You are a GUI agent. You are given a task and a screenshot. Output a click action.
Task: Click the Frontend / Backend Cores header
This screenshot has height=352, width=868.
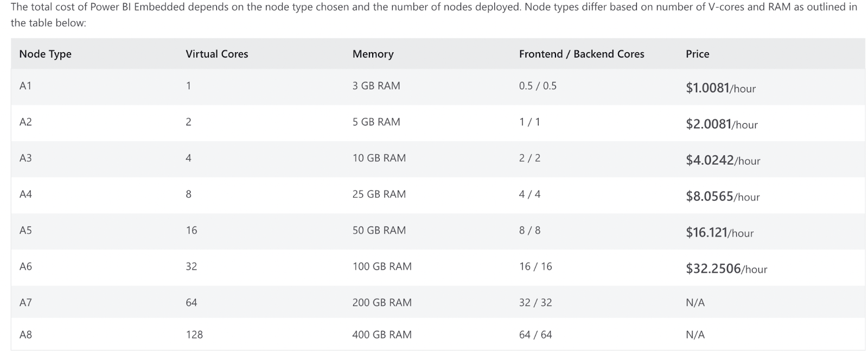pos(582,54)
